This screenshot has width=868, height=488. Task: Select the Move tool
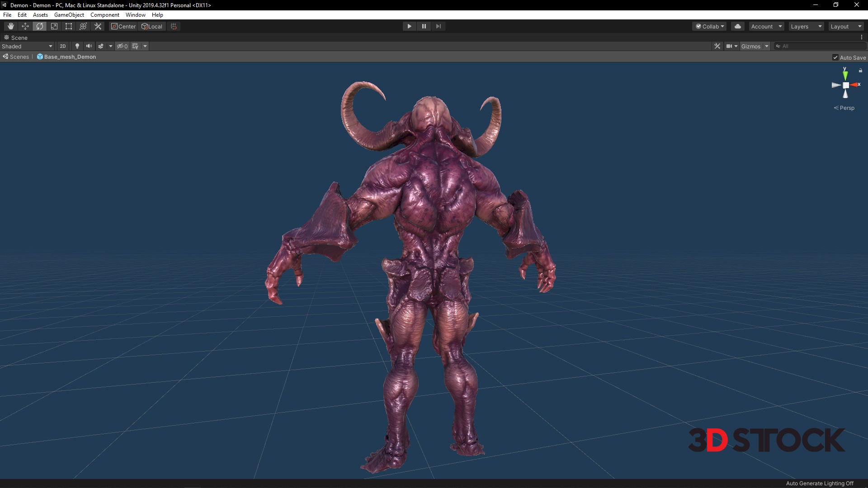pos(25,26)
